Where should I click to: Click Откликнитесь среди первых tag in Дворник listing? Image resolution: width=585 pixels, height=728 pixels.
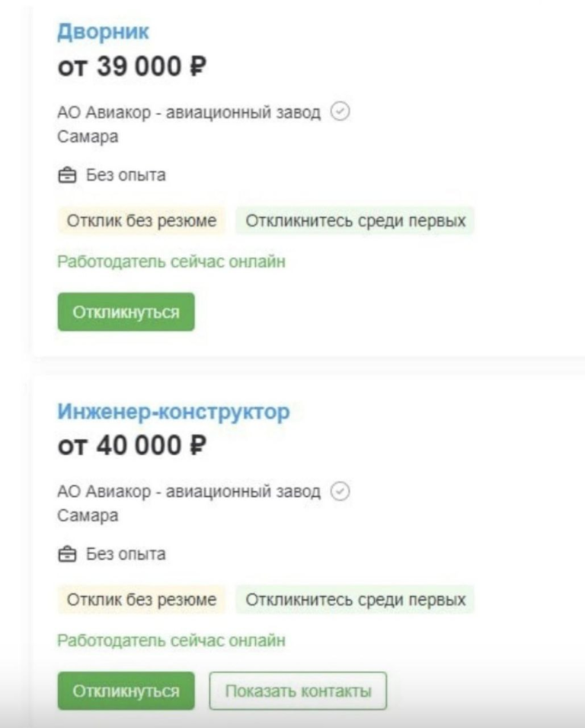pos(356,220)
